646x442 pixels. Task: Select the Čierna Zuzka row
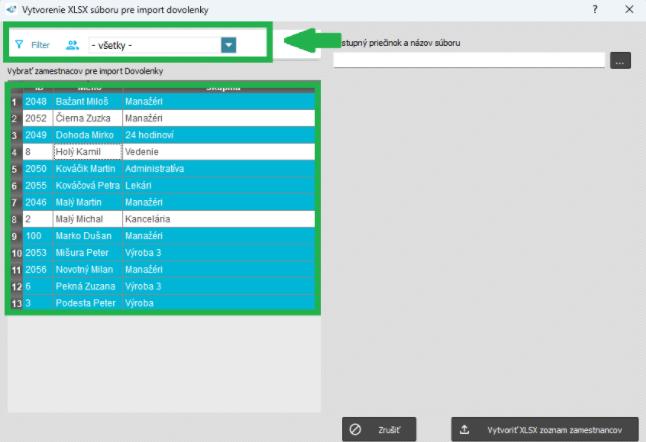[87, 118]
